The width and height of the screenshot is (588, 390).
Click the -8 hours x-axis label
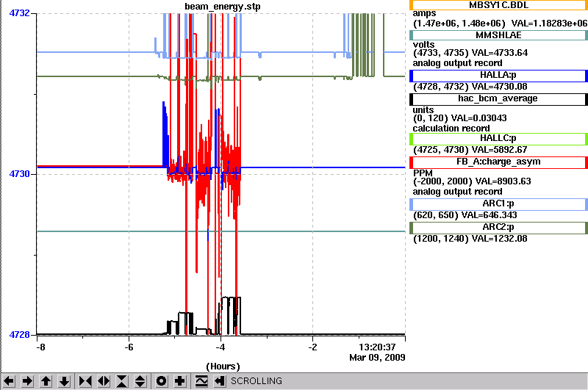pyautogui.click(x=40, y=347)
